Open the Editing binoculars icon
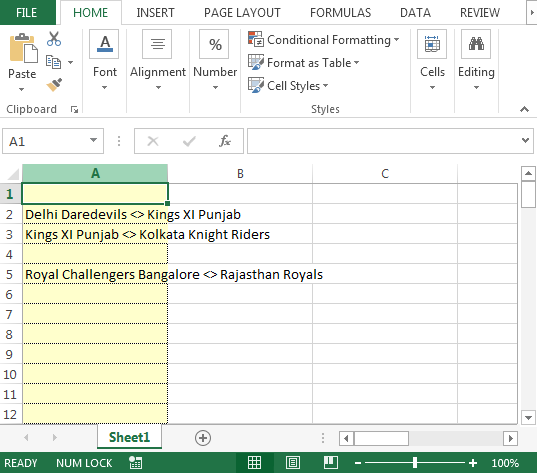Viewport: 537px width, 473px height. [x=476, y=44]
